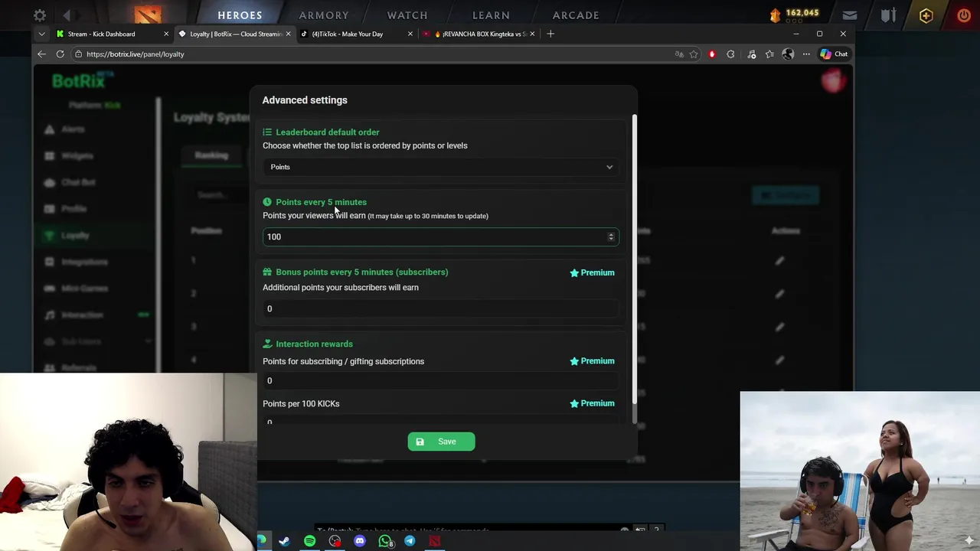
Task: Click the bonus points subscribers input field
Action: 441,308
